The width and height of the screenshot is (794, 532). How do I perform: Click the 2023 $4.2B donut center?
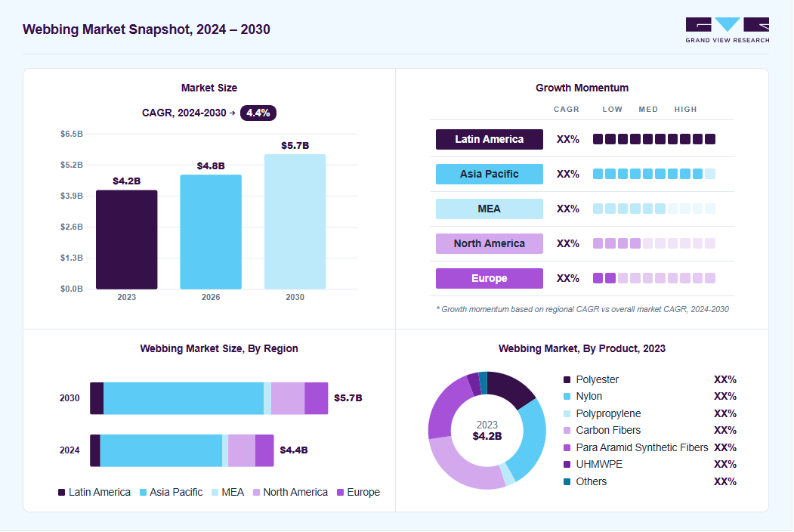487,431
